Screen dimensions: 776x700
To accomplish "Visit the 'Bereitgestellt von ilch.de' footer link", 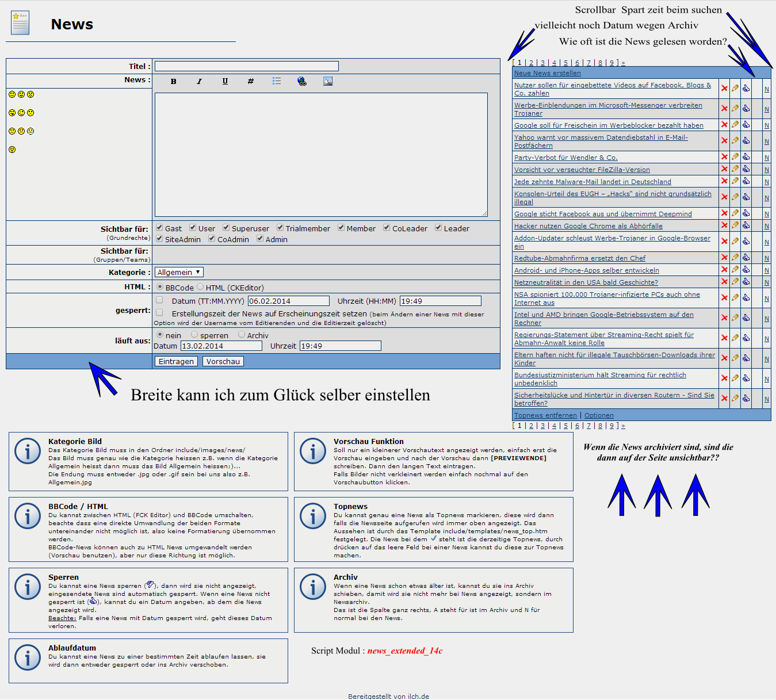I will pos(388,696).
